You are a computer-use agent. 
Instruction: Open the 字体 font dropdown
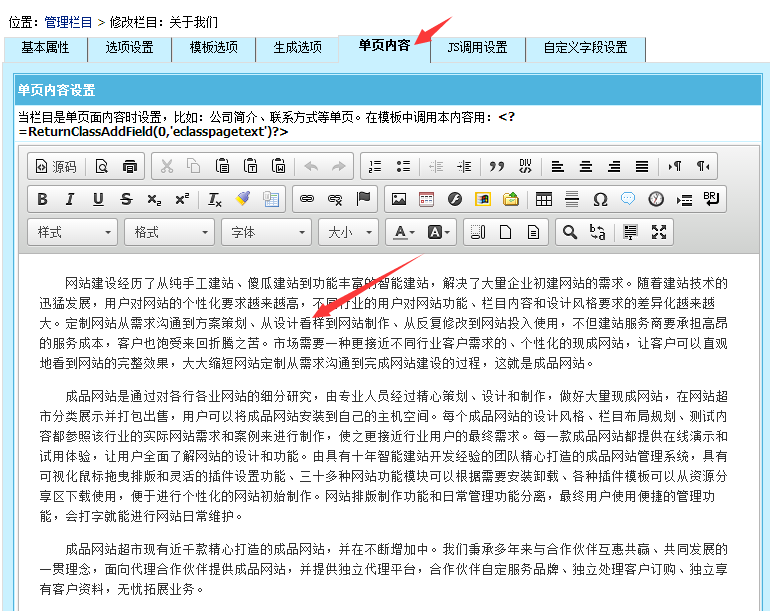point(267,232)
